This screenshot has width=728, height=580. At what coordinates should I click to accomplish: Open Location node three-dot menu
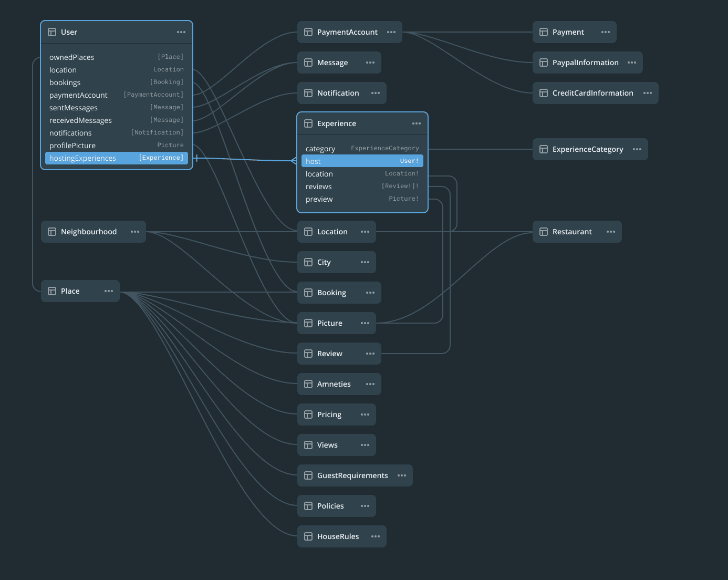[x=365, y=232]
